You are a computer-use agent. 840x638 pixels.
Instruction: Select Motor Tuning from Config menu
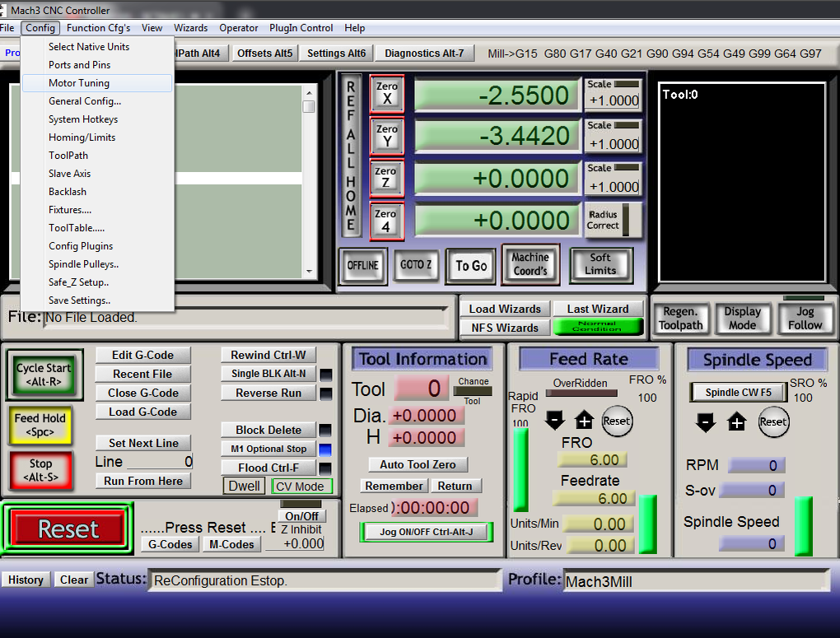[x=97, y=83]
